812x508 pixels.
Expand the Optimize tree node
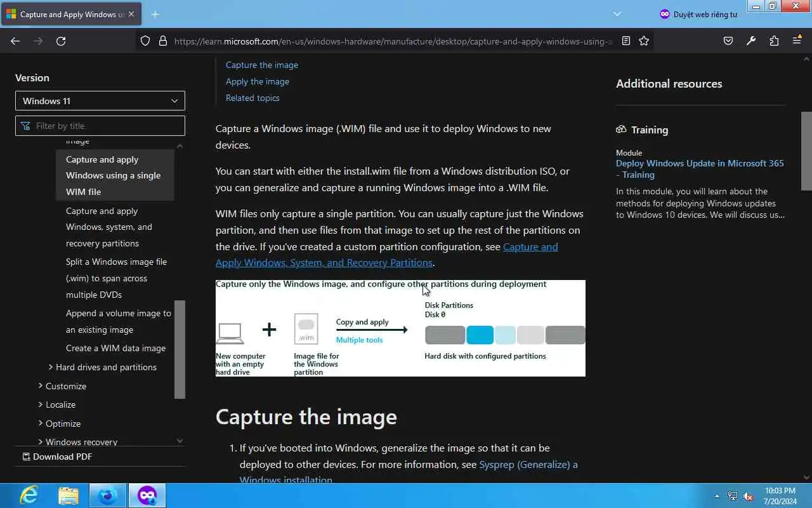tap(41, 423)
